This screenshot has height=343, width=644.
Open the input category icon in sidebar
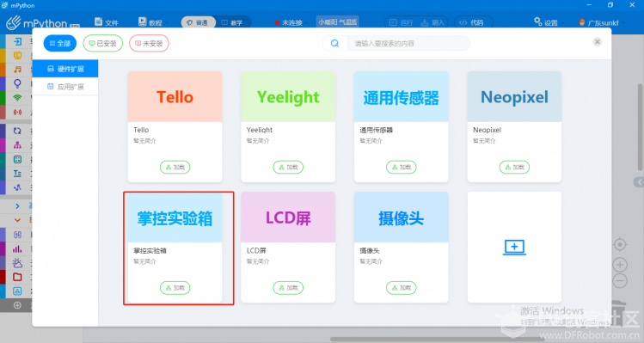pos(17,41)
